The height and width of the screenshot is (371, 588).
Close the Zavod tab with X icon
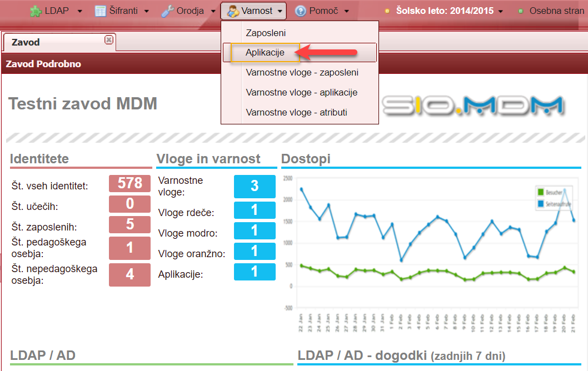(x=109, y=39)
